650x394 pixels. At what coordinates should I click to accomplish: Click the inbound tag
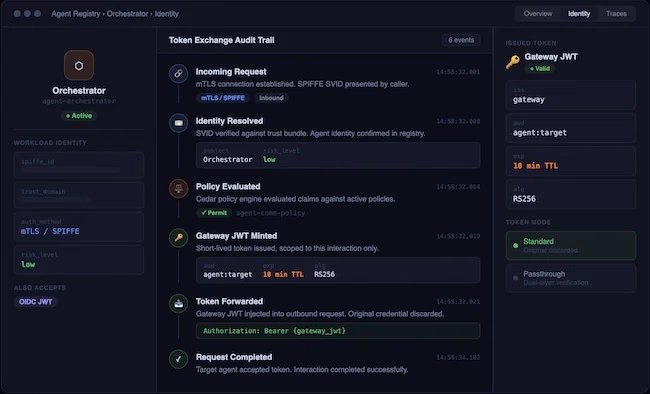pyautogui.click(x=272, y=98)
